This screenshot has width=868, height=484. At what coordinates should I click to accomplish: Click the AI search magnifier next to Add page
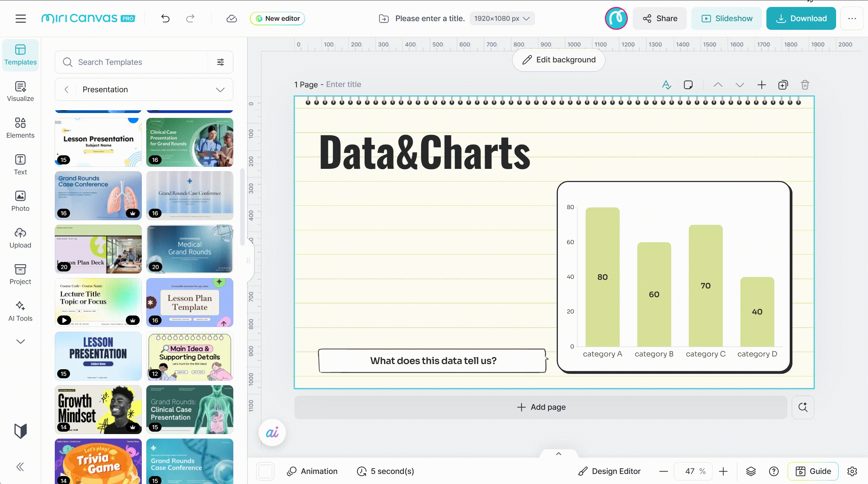point(803,407)
